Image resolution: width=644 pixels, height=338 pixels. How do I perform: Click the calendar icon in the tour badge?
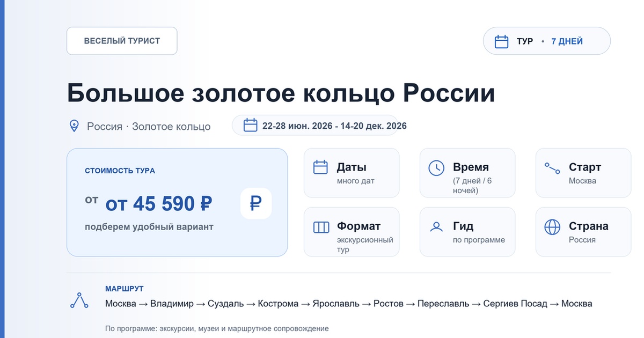[x=501, y=41]
